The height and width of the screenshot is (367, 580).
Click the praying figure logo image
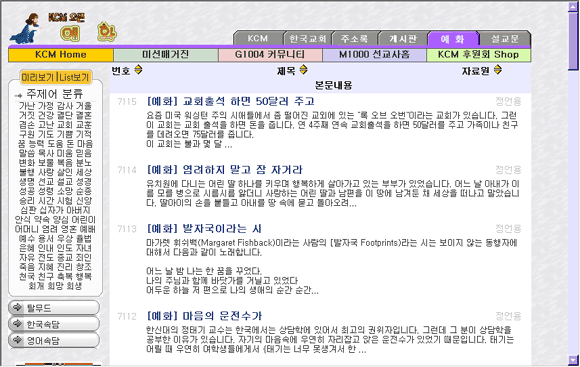[26, 28]
